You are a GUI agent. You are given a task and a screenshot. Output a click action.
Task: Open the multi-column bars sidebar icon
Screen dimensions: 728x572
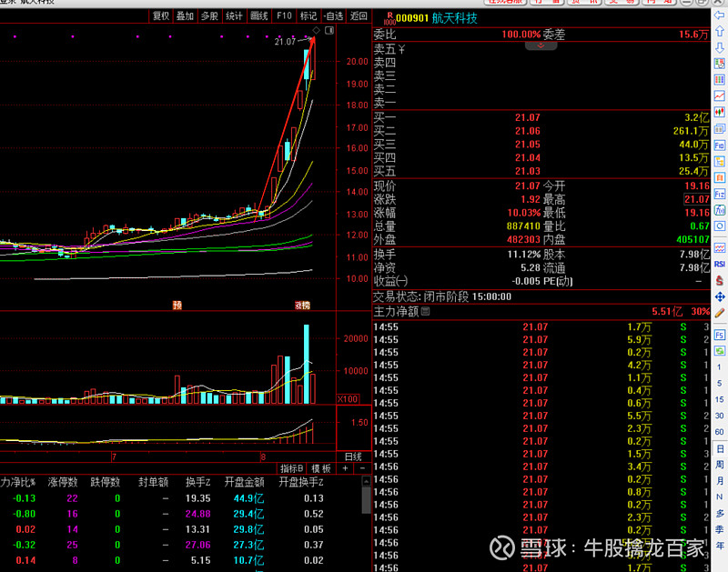coord(719,80)
